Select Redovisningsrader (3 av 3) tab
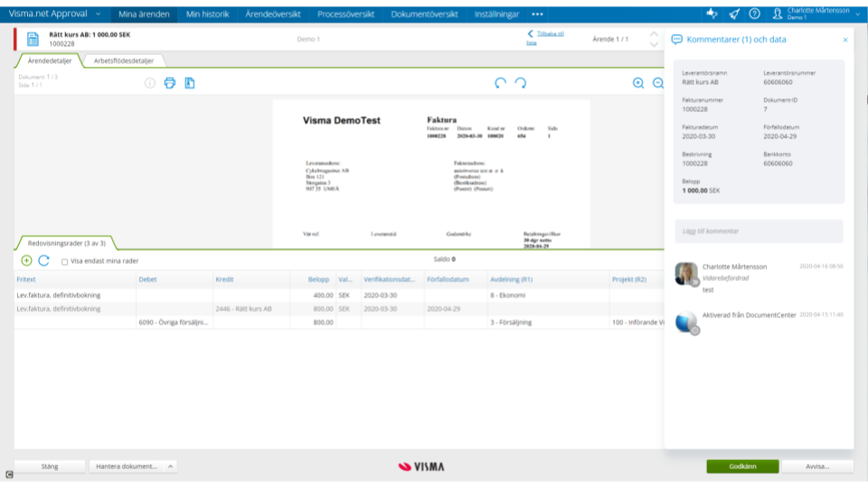The image size is (868, 488). click(66, 243)
